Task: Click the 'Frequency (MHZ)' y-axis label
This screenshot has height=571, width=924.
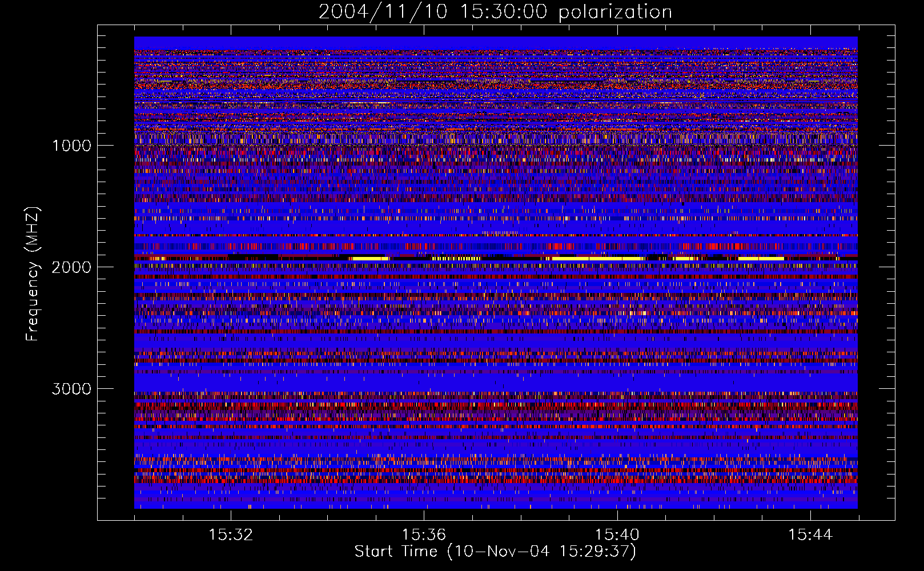Action: (33, 274)
